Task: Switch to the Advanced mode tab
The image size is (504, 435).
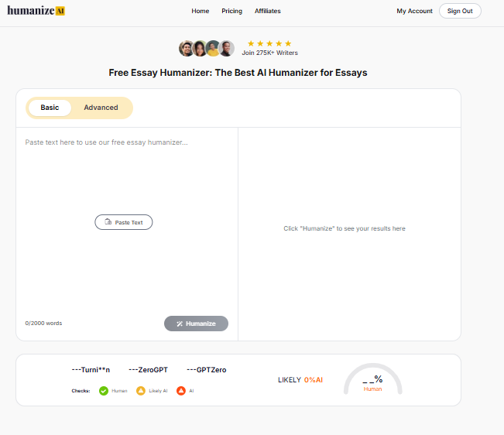Action: click(x=101, y=108)
